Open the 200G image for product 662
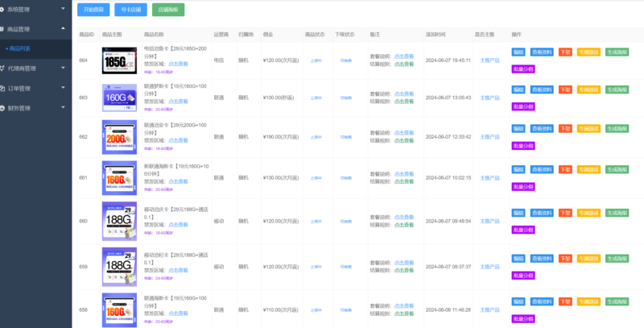This screenshot has width=644, height=328. click(x=119, y=137)
